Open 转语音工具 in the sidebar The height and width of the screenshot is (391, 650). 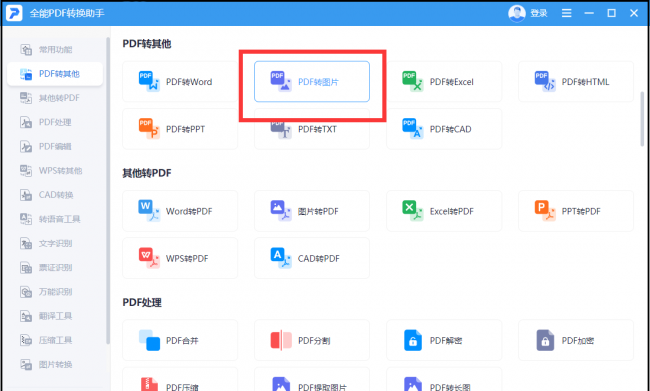tap(55, 219)
